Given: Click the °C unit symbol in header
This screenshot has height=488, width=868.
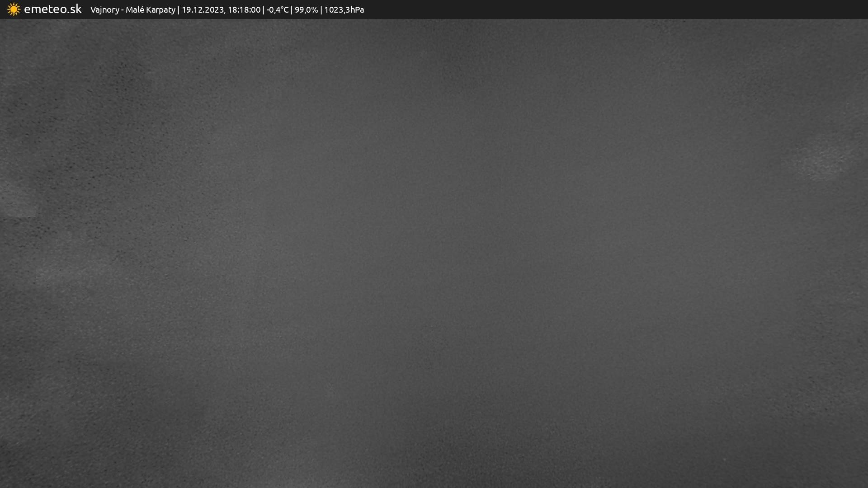Looking at the screenshot, I should [284, 10].
